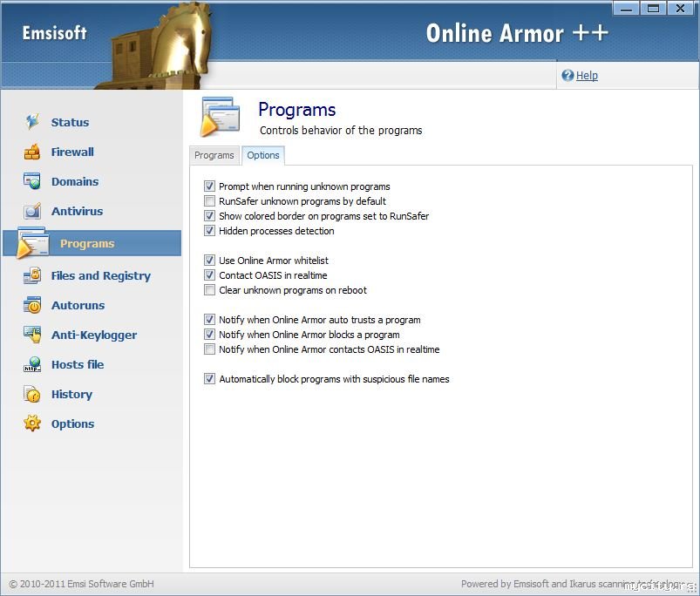This screenshot has height=596, width=700.
Task: Close the Online Armor window
Action: [x=680, y=8]
